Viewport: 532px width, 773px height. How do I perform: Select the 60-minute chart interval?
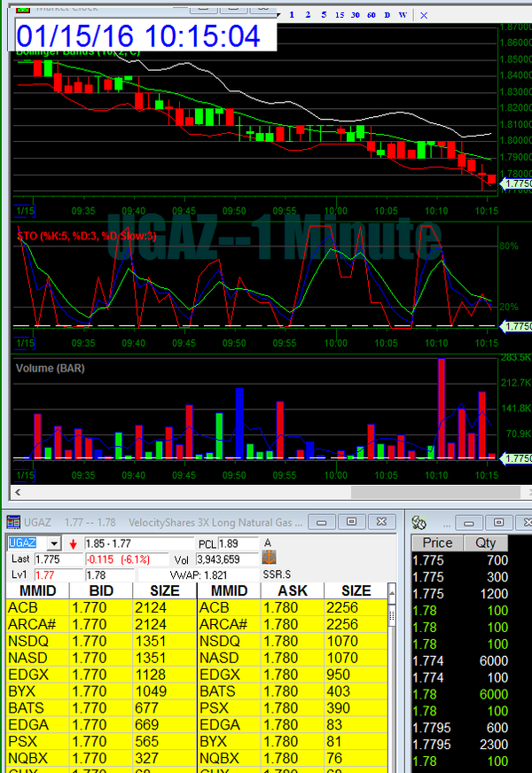(371, 15)
